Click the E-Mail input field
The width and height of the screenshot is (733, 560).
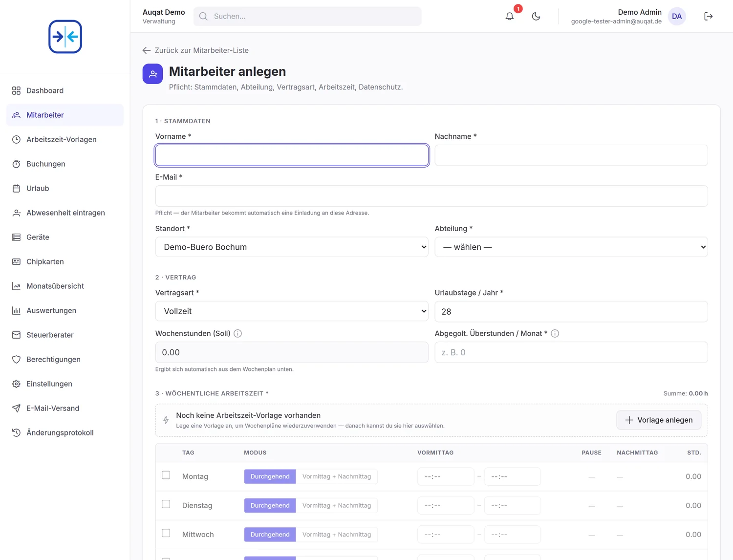point(431,196)
